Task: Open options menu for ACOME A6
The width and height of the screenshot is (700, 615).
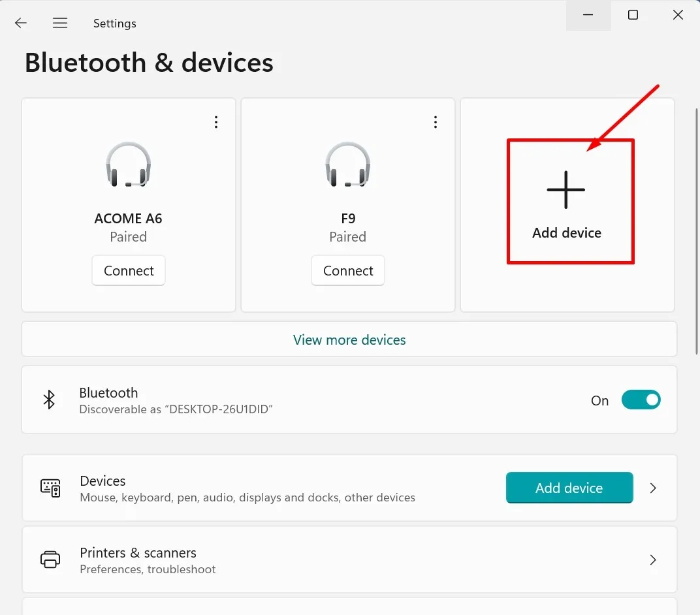Action: tap(215, 121)
